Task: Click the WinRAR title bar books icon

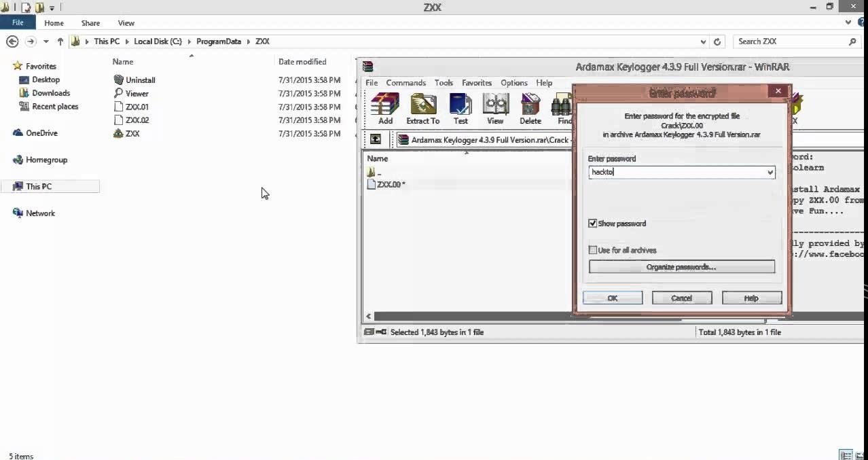Action: (367, 66)
